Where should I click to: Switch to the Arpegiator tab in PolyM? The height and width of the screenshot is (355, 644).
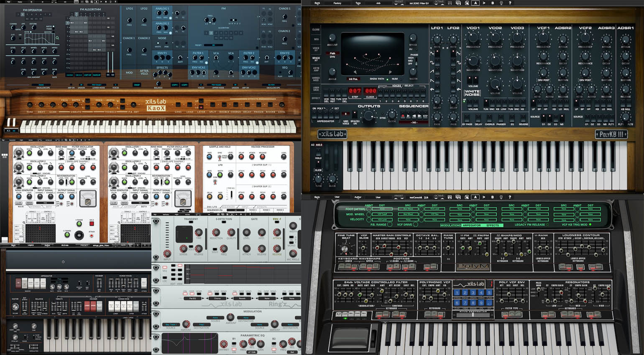point(471,225)
